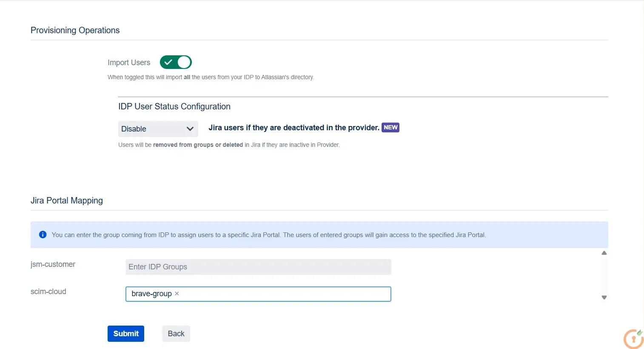This screenshot has height=349, width=644.
Task: Focus the jsm-customer IDP Groups field
Action: [258, 267]
